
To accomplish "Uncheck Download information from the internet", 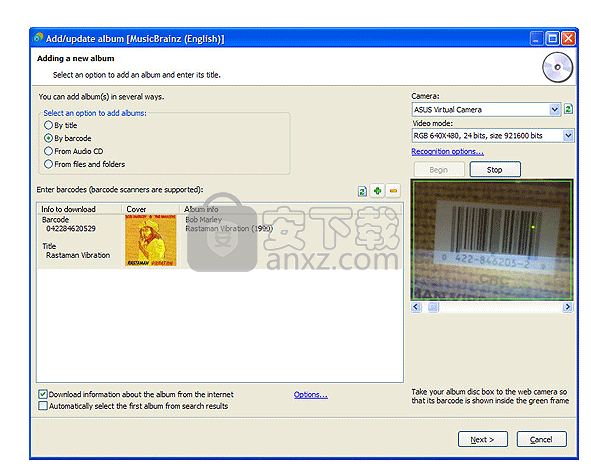I will pyautogui.click(x=43, y=394).
